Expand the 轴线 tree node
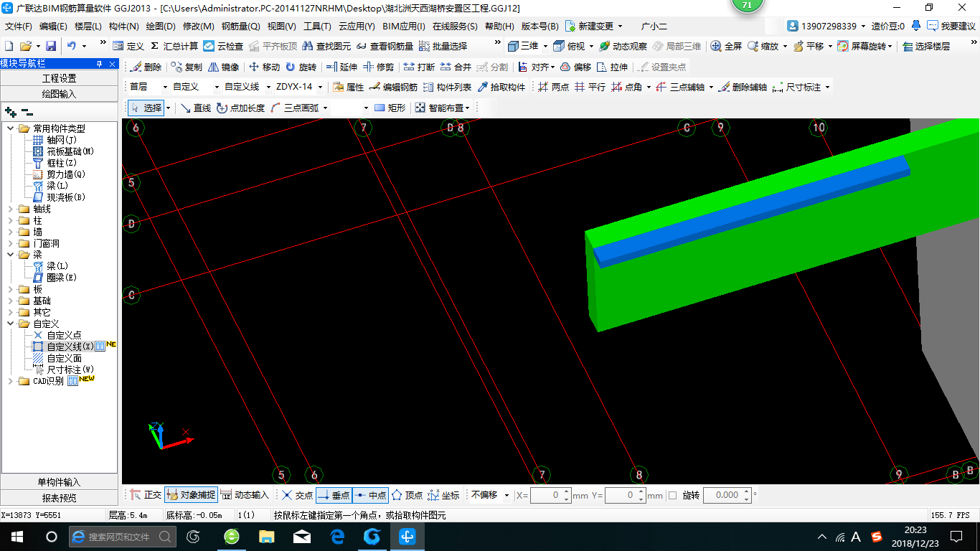 tap(11, 209)
